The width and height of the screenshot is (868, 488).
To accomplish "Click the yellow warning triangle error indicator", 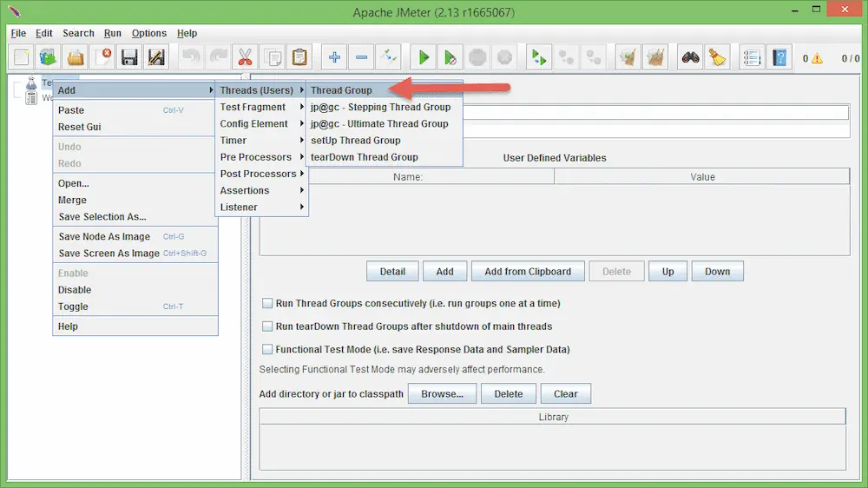I will tap(817, 58).
